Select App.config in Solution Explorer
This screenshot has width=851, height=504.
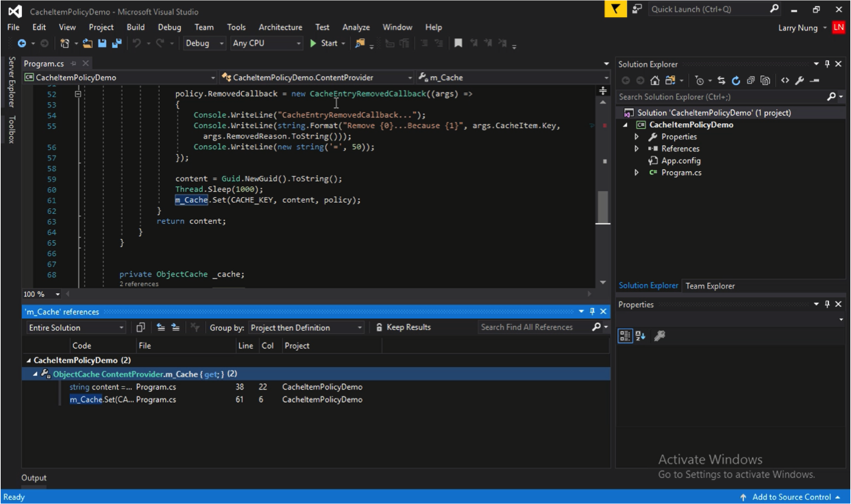click(x=681, y=161)
